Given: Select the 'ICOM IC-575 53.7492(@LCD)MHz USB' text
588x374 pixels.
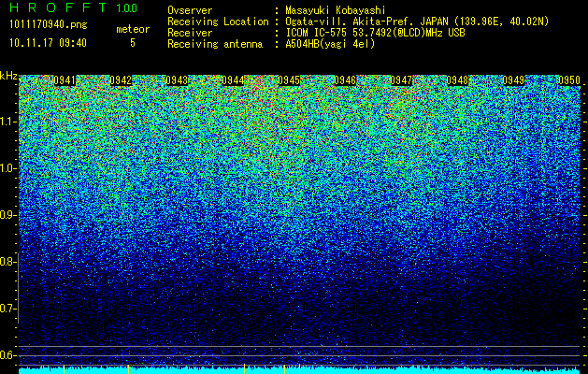Looking at the screenshot, I should [375, 33].
